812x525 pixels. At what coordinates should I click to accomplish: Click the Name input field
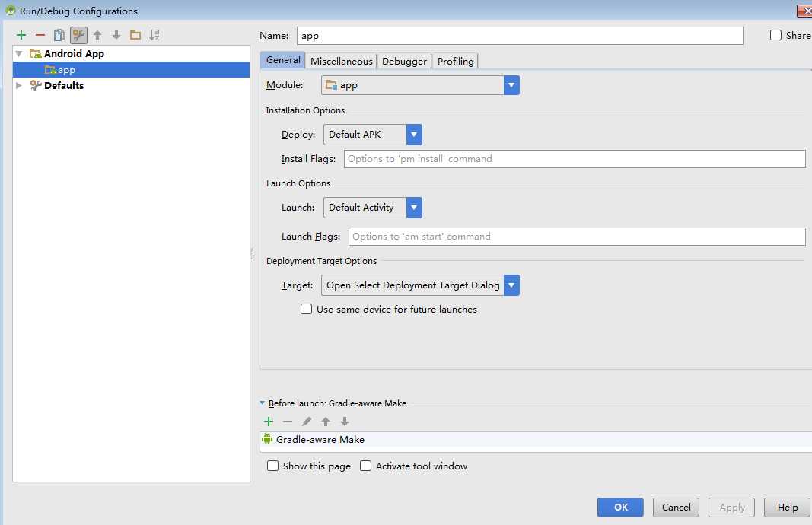coord(520,36)
